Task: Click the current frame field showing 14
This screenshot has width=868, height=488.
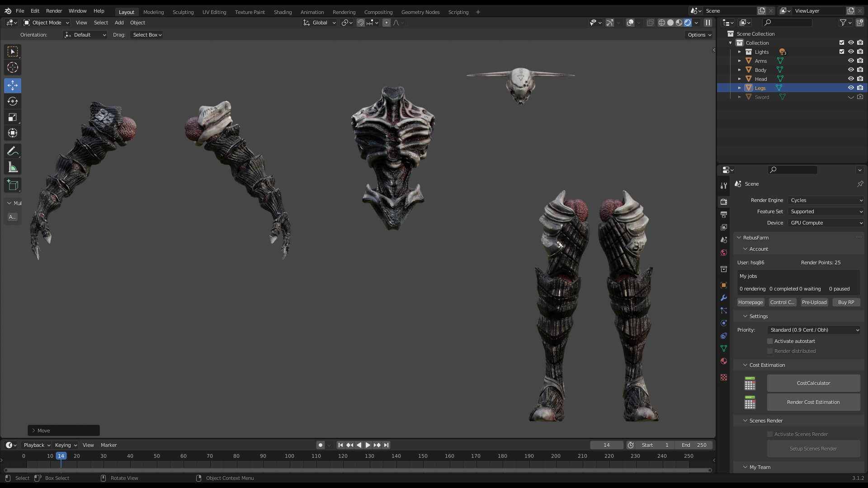Action: coord(606,445)
